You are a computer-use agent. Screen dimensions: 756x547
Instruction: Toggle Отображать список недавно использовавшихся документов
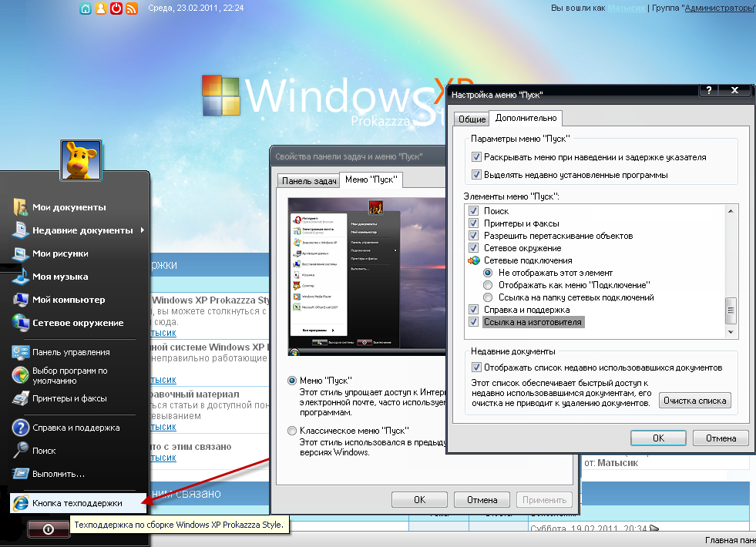coord(476,367)
